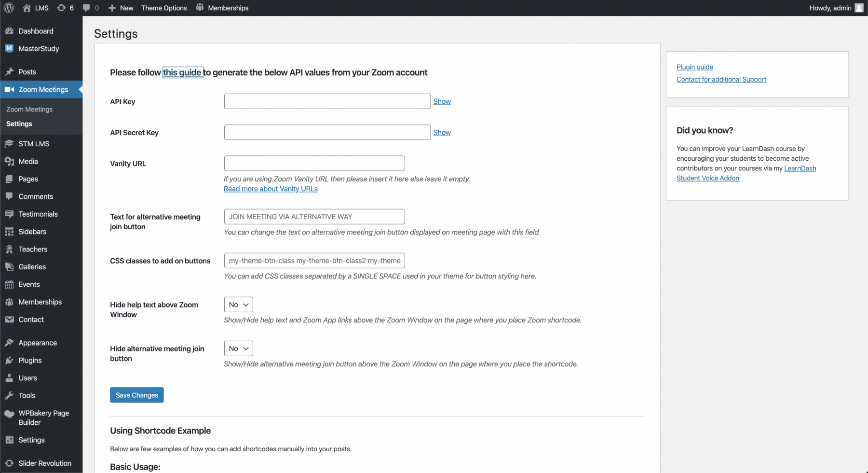This screenshot has width=868, height=473.
Task: Click the Media icon in sidebar
Action: [9, 161]
